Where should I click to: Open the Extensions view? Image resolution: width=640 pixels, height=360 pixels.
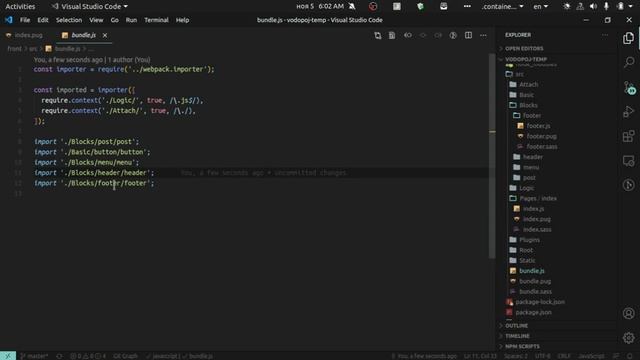(x=629, y=136)
